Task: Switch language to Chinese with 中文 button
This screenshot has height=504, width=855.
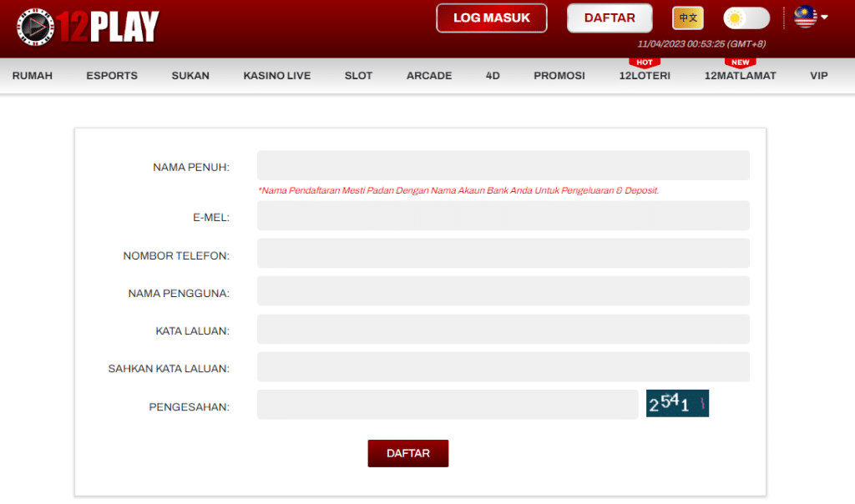Action: click(x=688, y=18)
